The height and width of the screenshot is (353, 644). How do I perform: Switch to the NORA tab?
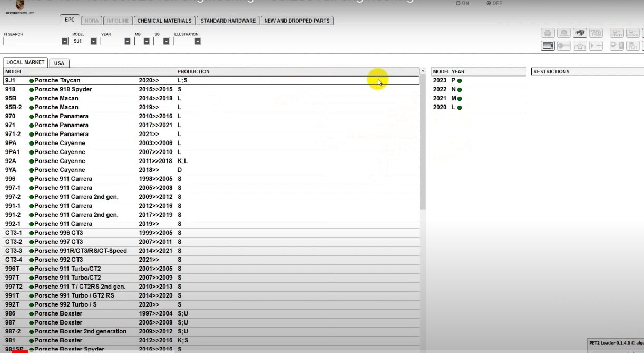92,21
